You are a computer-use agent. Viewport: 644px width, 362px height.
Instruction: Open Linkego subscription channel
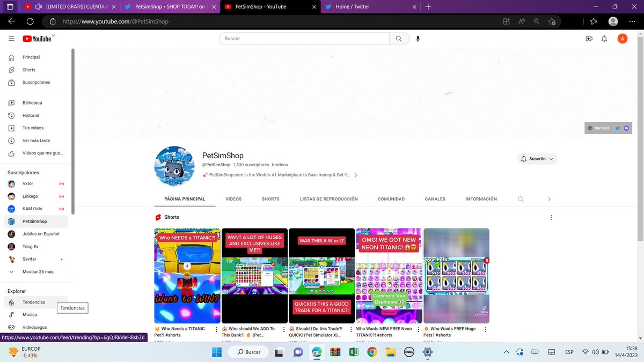35,196
